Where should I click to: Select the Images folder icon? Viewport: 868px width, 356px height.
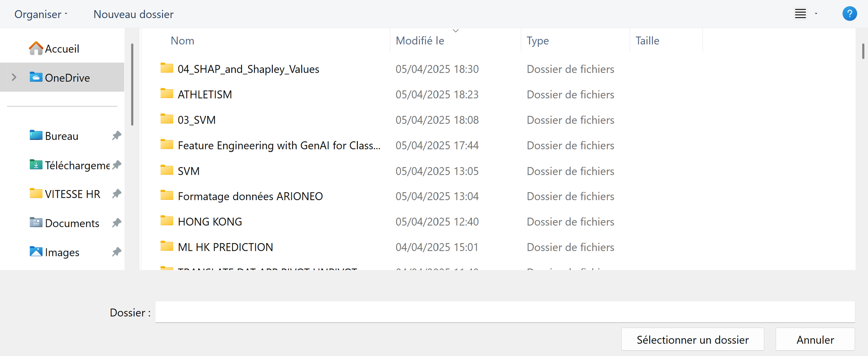pyautogui.click(x=36, y=252)
